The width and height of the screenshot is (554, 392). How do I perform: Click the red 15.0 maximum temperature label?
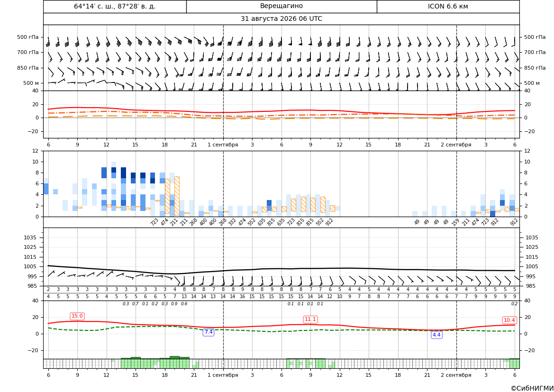(x=77, y=316)
